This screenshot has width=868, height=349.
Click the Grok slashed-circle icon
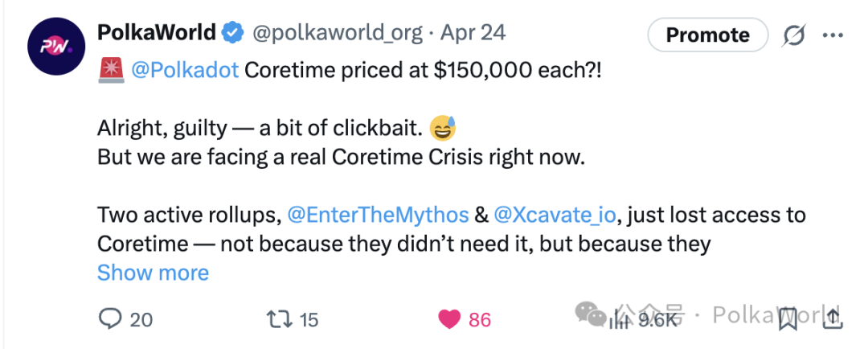point(794,35)
